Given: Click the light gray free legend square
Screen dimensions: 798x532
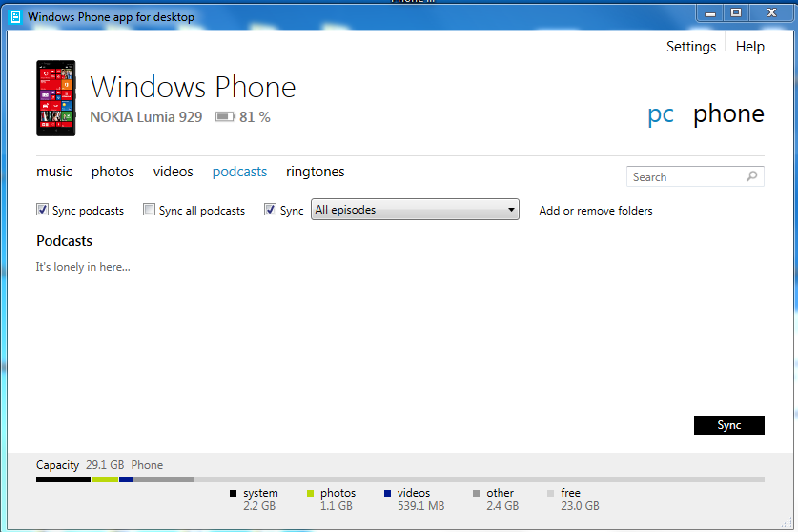Looking at the screenshot, I should pos(551,493).
